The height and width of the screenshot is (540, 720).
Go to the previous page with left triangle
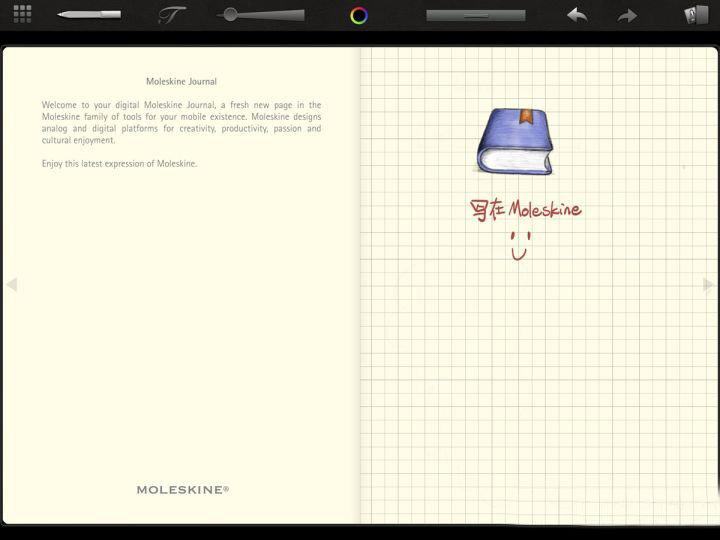(x=12, y=285)
